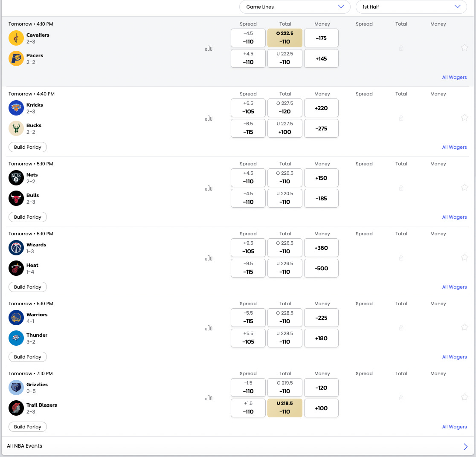Pick Grizzlies -120 moneyline
This screenshot has width=476, height=457.
[x=321, y=388]
